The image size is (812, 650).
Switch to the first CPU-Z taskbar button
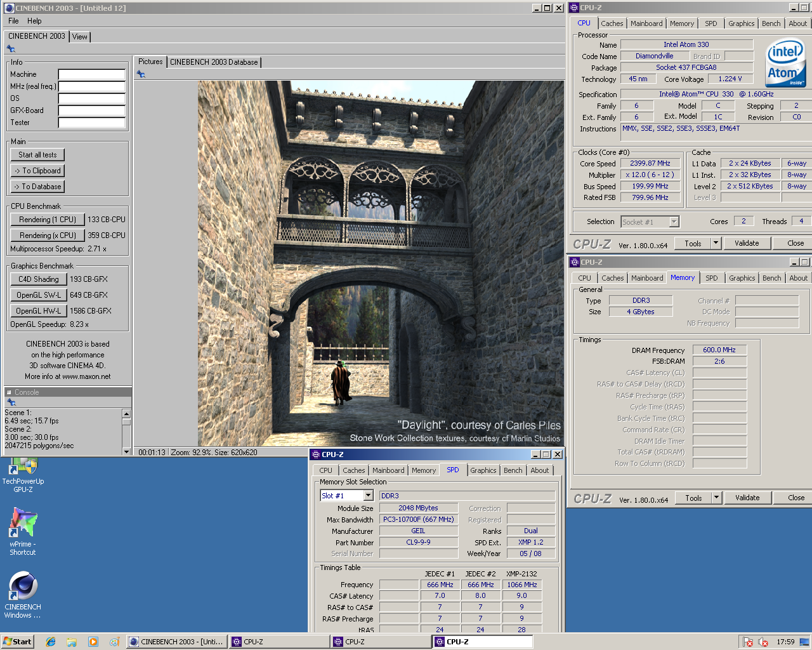pyautogui.click(x=278, y=642)
